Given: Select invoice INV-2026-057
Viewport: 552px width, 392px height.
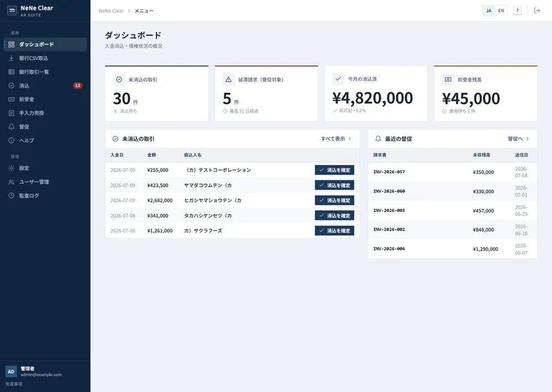Looking at the screenshot, I should (x=389, y=172).
